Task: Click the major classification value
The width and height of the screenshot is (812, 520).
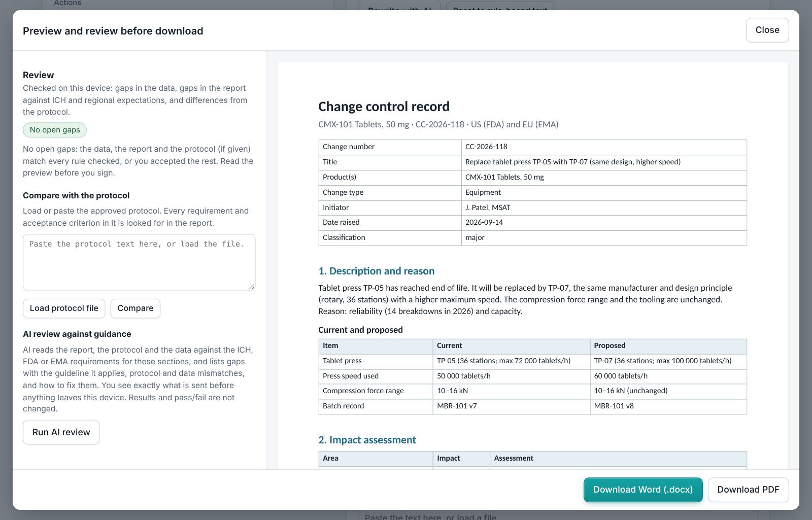Action: point(604,238)
